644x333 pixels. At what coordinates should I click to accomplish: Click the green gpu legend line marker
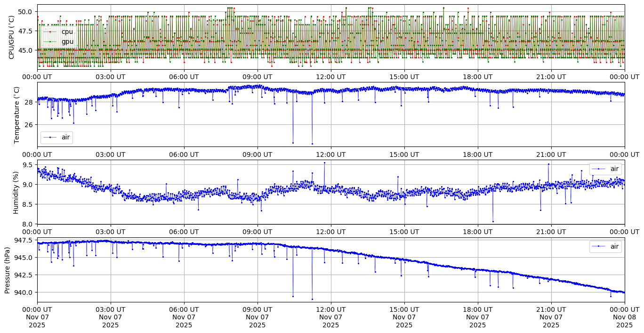tap(50, 41)
